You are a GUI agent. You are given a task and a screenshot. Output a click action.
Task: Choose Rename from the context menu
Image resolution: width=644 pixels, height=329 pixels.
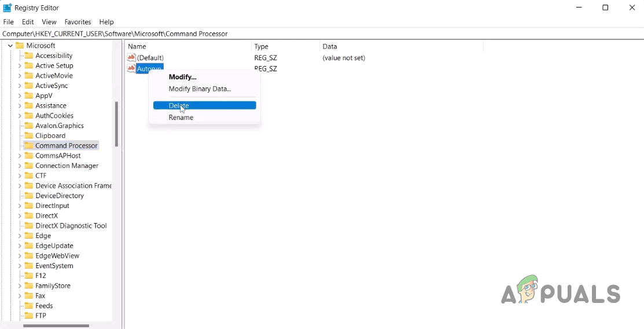pyautogui.click(x=204, y=118)
